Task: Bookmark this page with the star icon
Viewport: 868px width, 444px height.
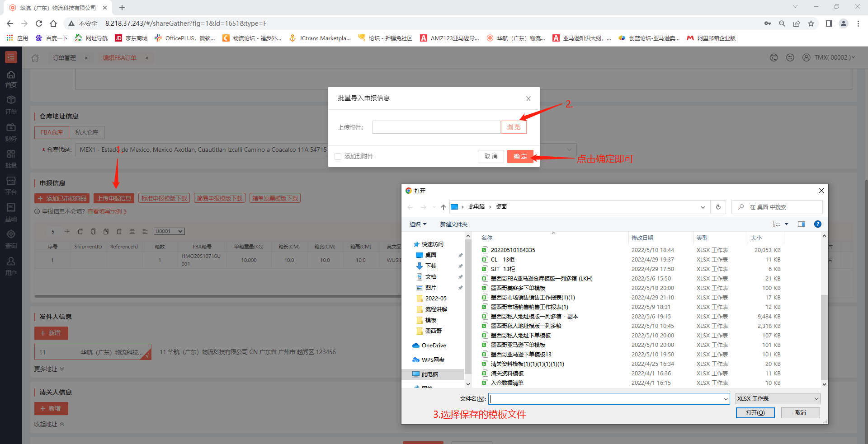Action: [x=811, y=23]
